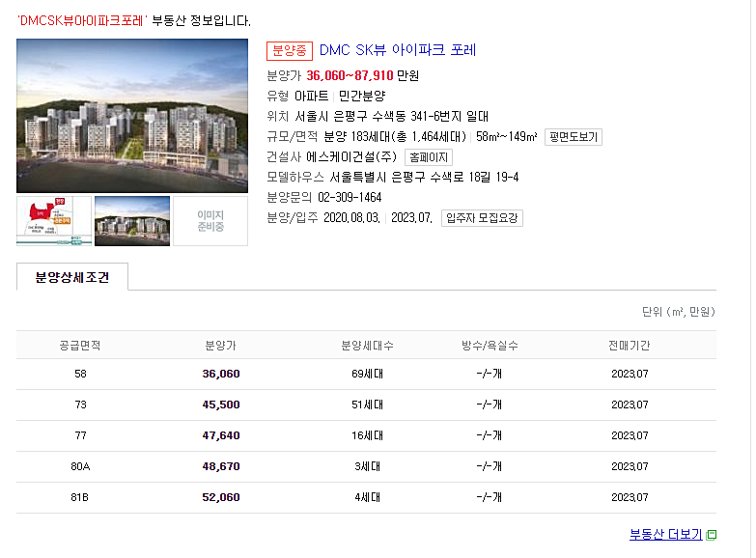Click the 전매기간 column header

630,346
